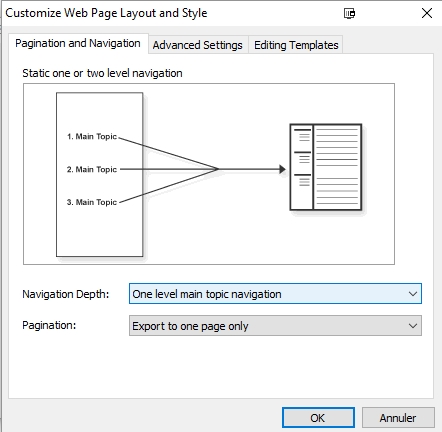Click the screen icon in the title bar
Viewport: 442px width, 432px height.
(x=349, y=14)
